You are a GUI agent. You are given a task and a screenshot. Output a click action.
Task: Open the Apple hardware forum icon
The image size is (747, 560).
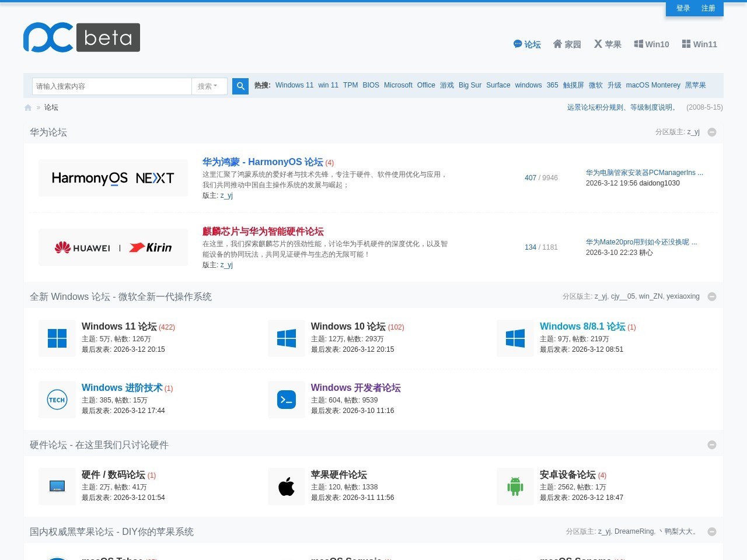point(286,487)
